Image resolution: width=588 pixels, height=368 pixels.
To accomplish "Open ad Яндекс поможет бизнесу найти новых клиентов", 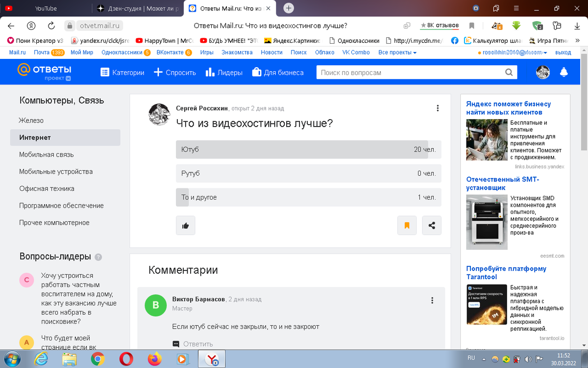I will click(509, 108).
